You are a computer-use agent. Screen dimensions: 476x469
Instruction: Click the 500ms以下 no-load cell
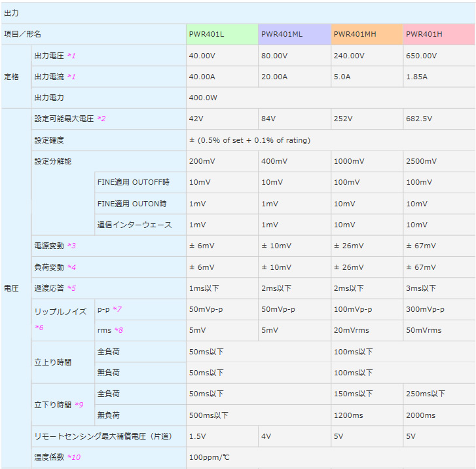click(x=259, y=415)
